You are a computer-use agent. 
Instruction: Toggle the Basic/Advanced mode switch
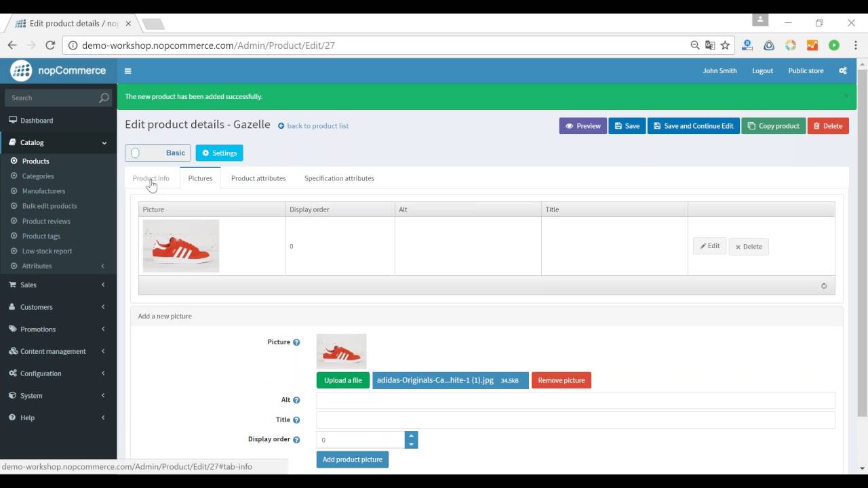click(157, 153)
